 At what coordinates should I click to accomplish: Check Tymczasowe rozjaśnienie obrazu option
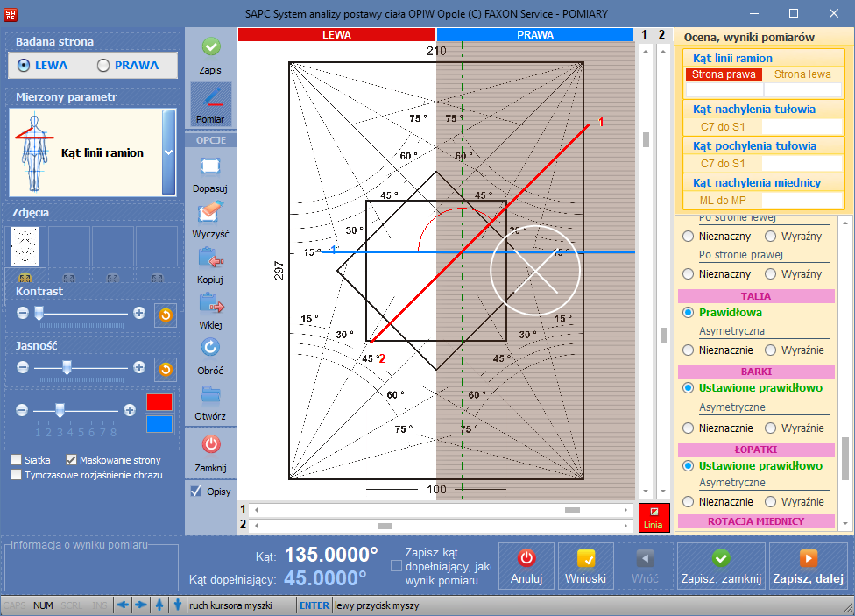click(x=17, y=475)
